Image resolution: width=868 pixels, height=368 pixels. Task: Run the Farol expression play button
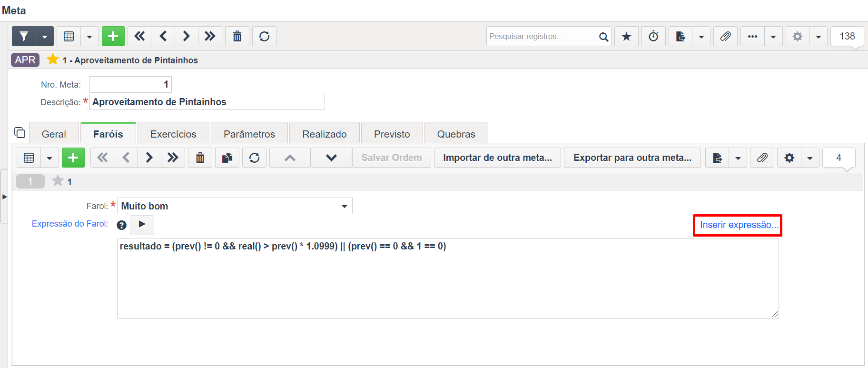point(142,224)
